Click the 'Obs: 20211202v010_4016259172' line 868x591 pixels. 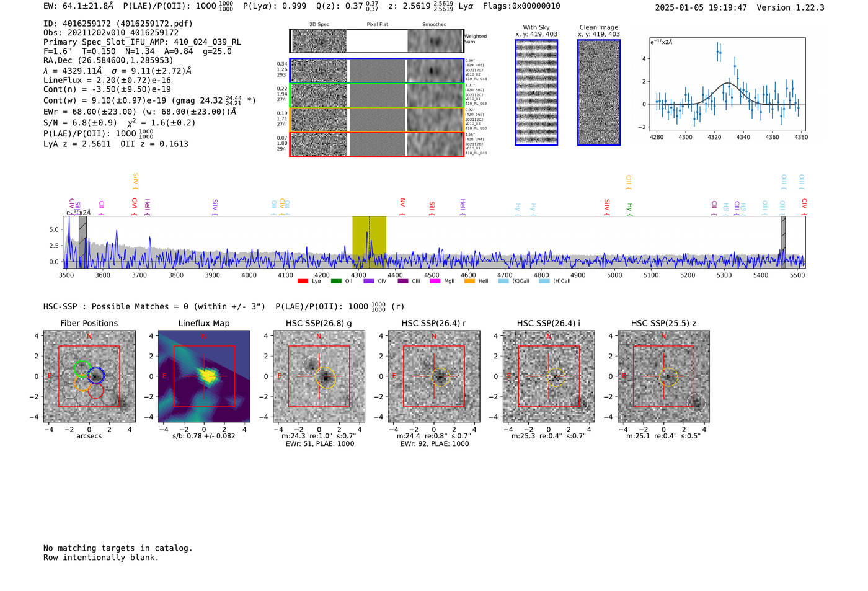pyautogui.click(x=111, y=33)
